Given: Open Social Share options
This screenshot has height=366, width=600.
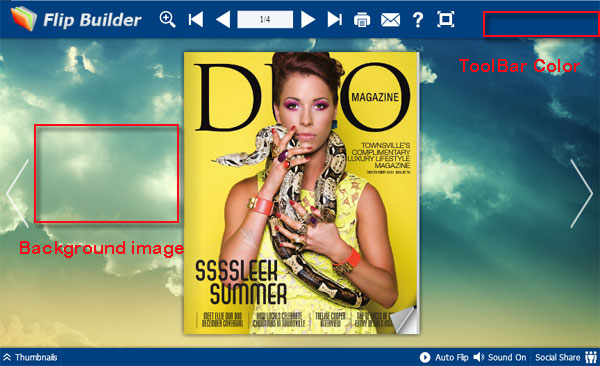Looking at the screenshot, I should pyautogui.click(x=566, y=357).
